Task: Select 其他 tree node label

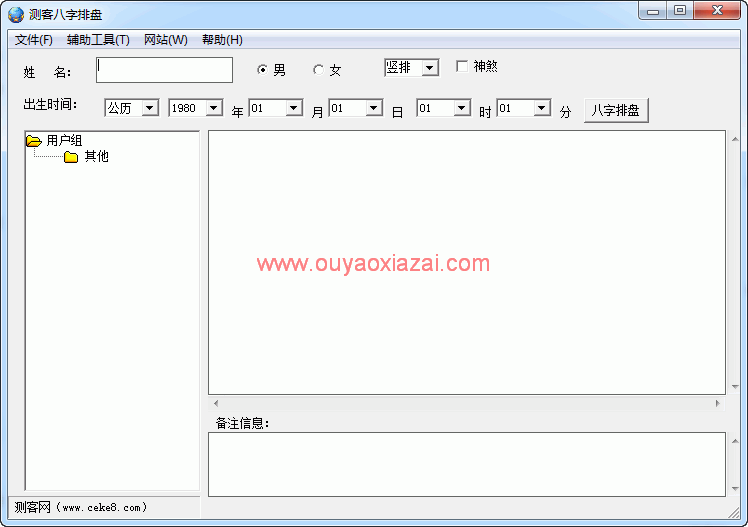Action: [x=97, y=156]
